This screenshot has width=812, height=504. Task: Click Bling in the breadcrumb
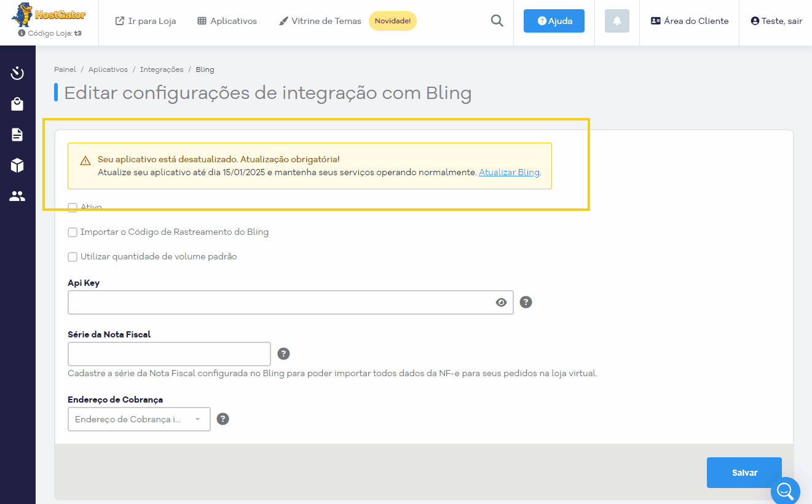pos(205,69)
